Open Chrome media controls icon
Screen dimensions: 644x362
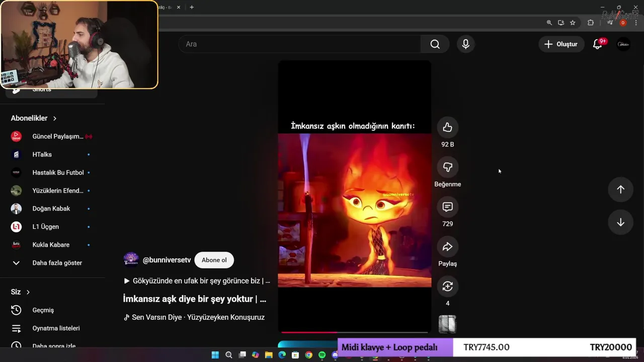(x=610, y=23)
